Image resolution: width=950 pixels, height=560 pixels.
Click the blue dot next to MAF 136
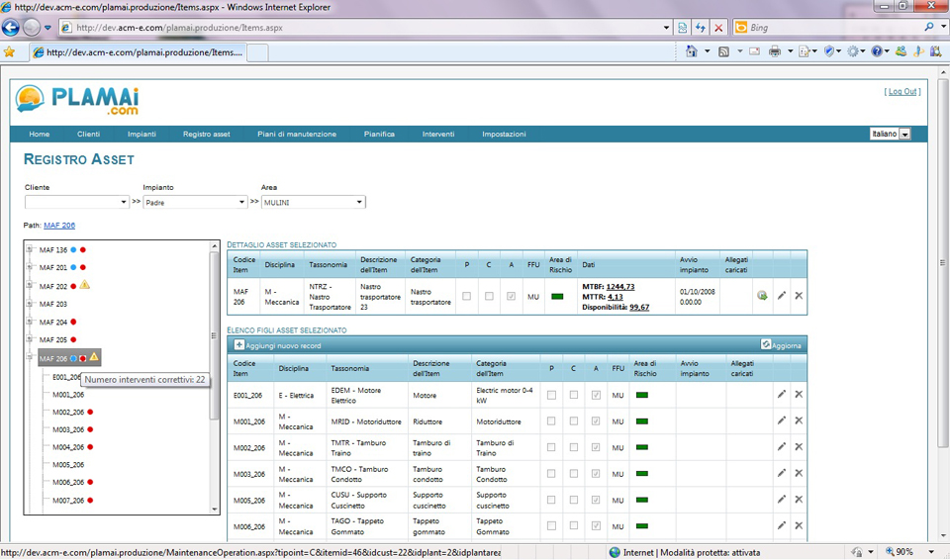tap(73, 249)
